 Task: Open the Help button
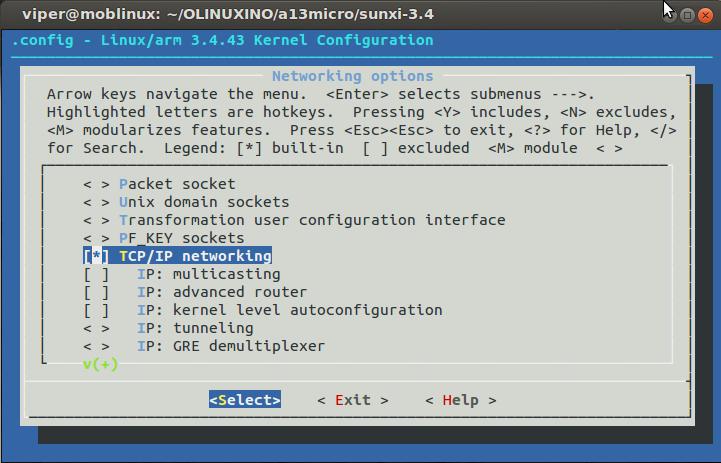tap(460, 400)
